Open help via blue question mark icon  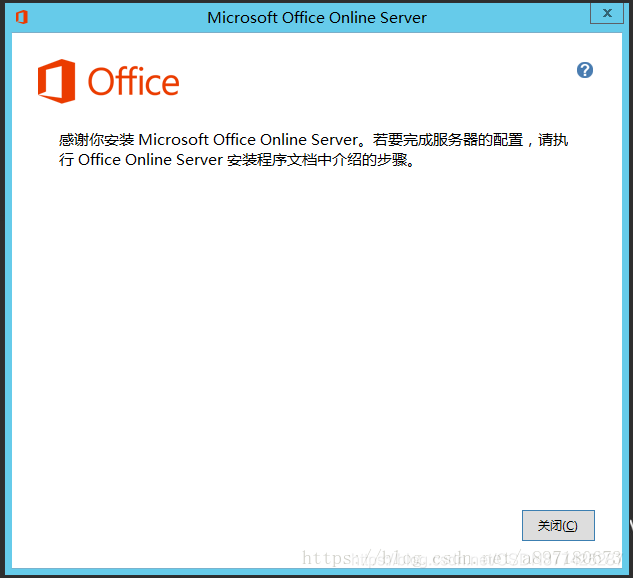(585, 70)
